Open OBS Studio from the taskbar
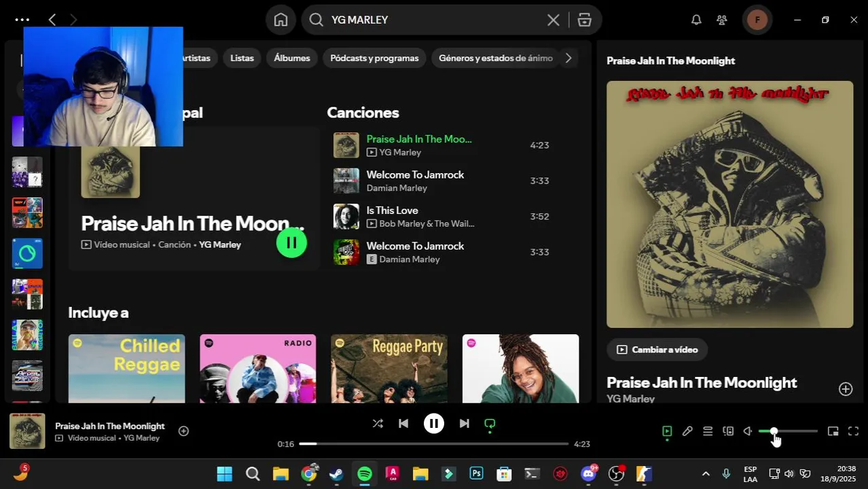Image resolution: width=868 pixels, height=489 pixels. [x=617, y=473]
